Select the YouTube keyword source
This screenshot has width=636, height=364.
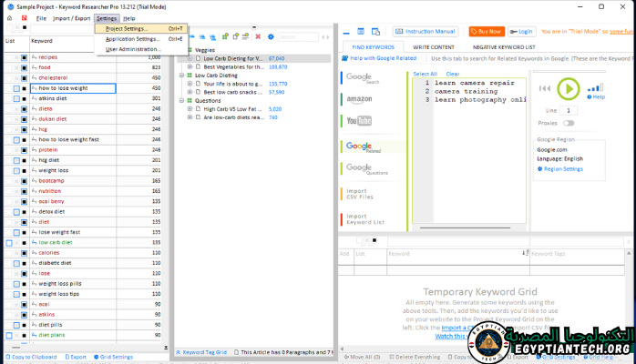(359, 121)
